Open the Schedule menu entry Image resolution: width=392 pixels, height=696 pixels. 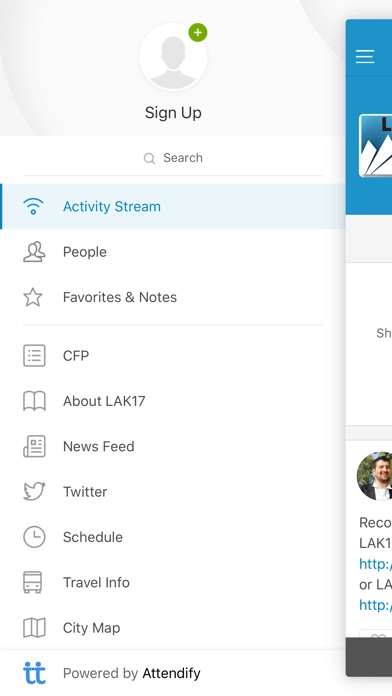pyautogui.click(x=173, y=537)
